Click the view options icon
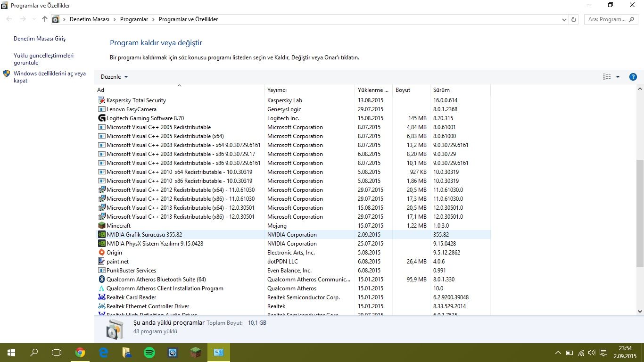The height and width of the screenshot is (362, 644). pos(607,77)
